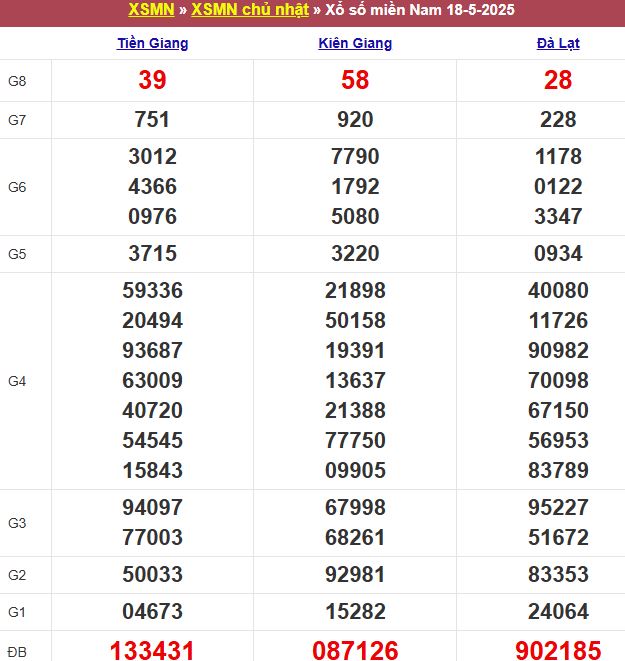Screen dimensions: 625x661
Task: Click Kiên Giang jackpot number 087126
Action: 355,650
